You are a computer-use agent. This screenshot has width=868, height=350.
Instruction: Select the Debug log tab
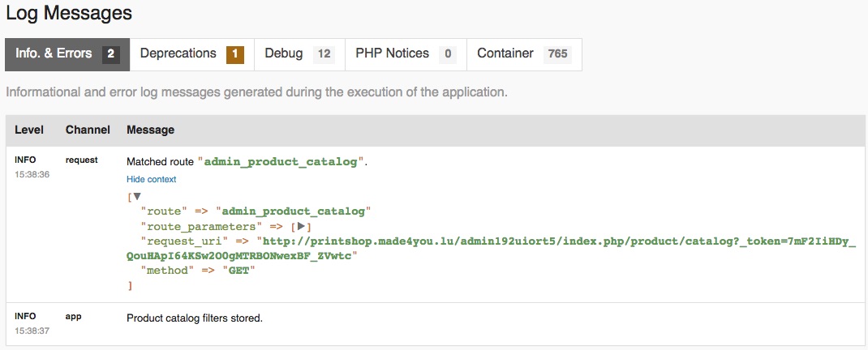(x=284, y=54)
